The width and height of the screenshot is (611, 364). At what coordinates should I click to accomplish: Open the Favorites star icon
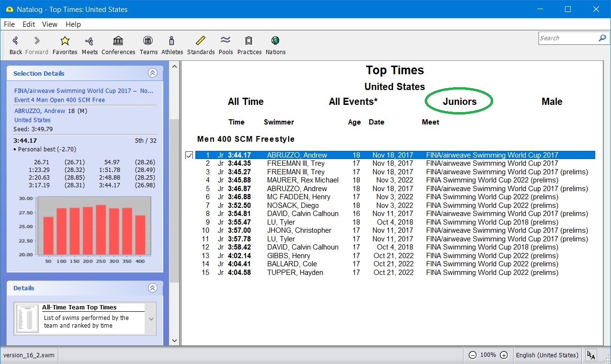(x=65, y=41)
